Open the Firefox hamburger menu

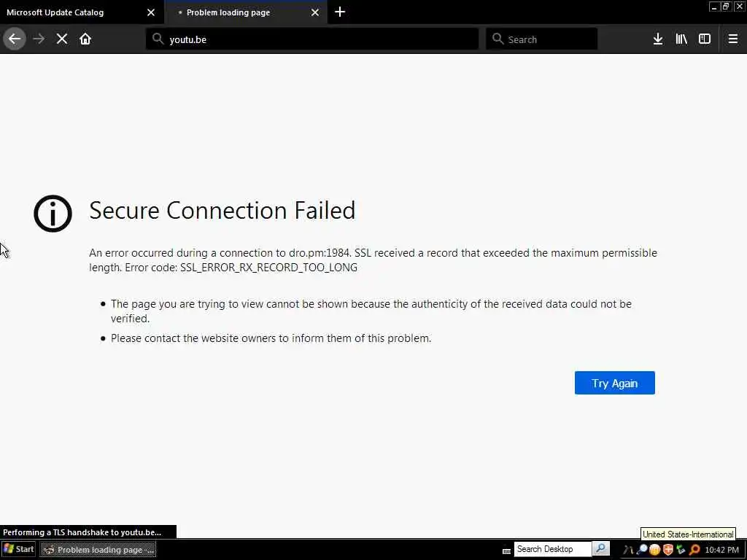(x=733, y=39)
